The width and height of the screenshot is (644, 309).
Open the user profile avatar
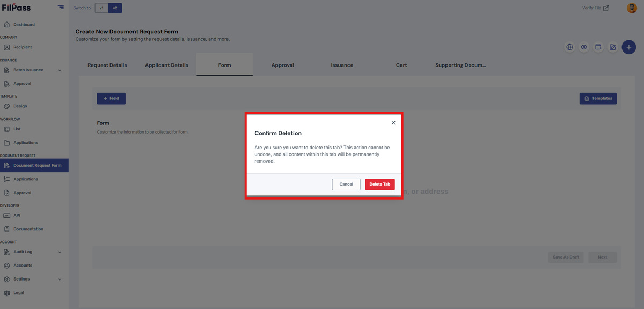click(632, 8)
